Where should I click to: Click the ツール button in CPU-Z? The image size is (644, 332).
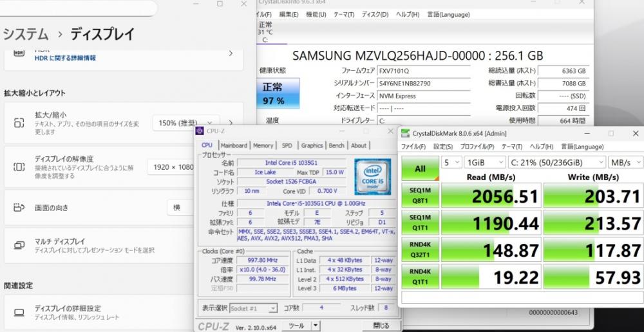tap(296, 326)
